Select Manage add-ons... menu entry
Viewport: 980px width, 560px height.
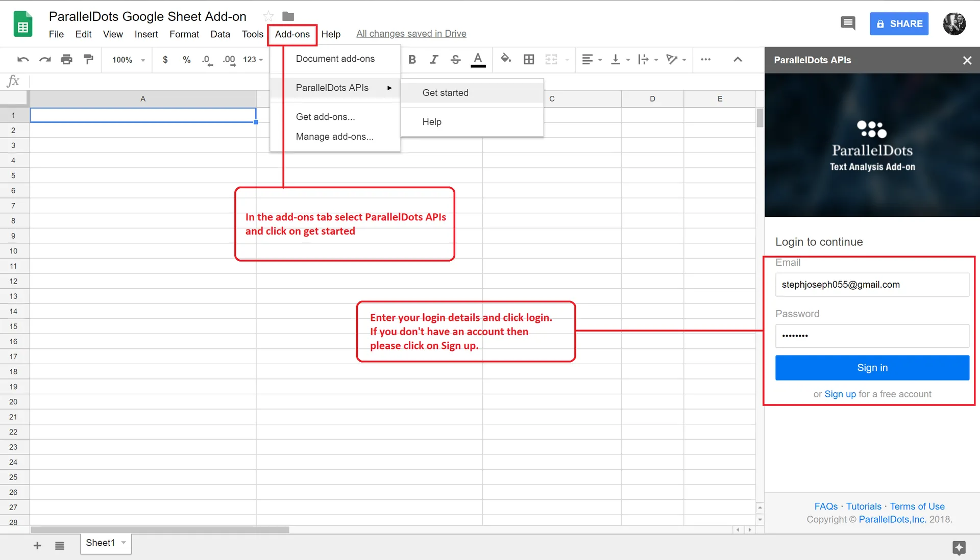coord(335,137)
